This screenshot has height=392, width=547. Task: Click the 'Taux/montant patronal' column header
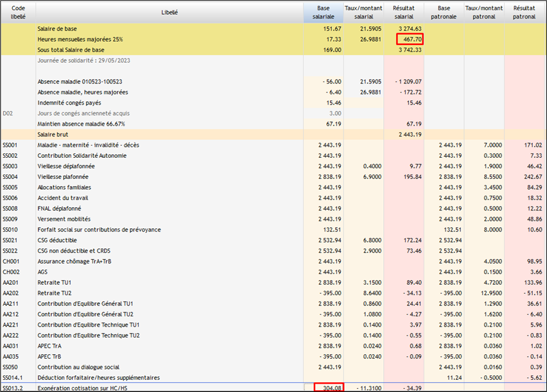coord(484,12)
